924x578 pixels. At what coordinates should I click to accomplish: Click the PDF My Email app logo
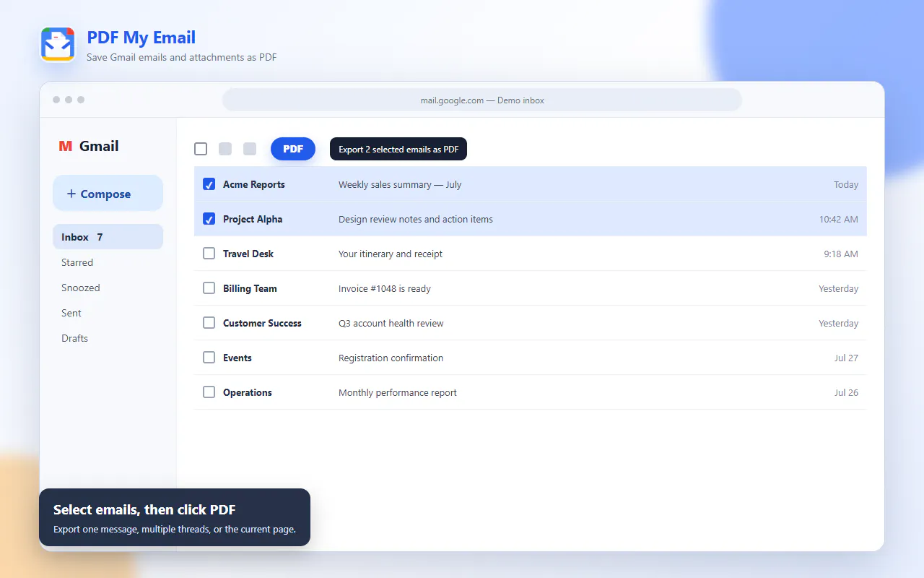(58, 45)
